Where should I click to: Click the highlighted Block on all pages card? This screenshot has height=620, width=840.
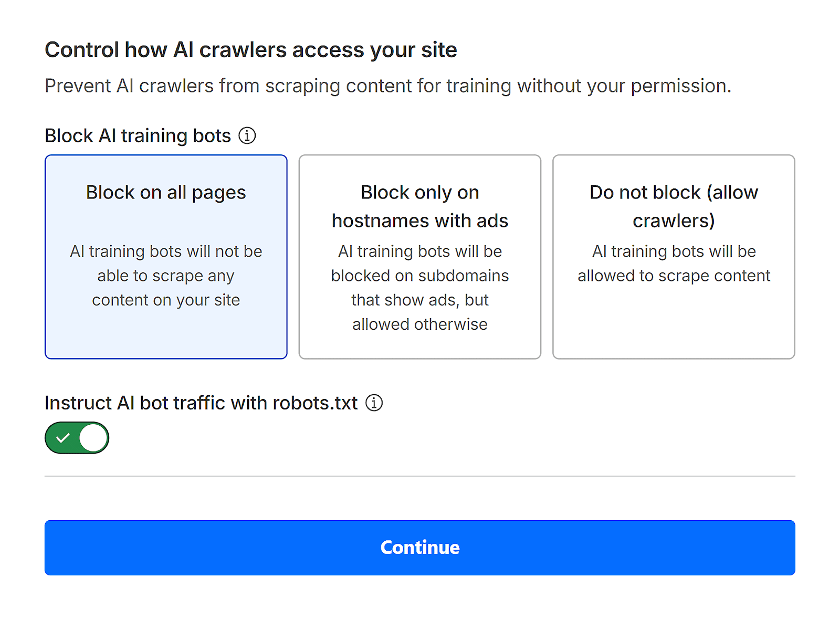coord(166,256)
